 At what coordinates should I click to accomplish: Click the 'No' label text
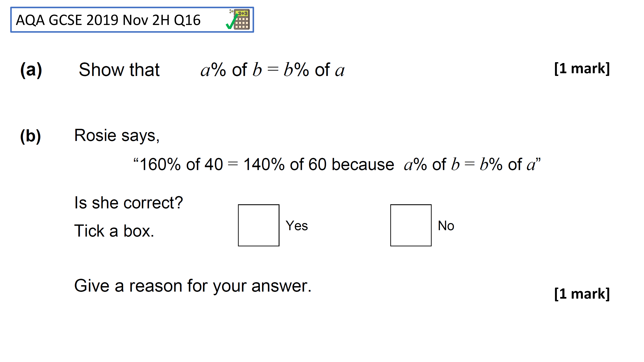(446, 226)
